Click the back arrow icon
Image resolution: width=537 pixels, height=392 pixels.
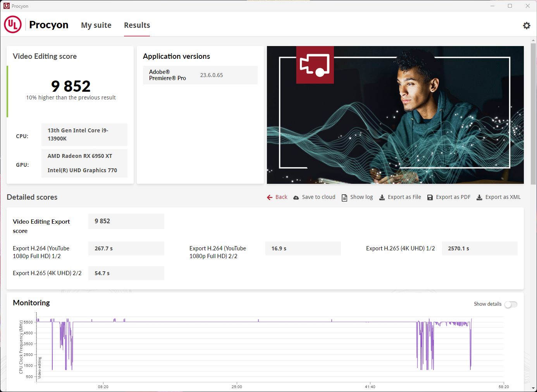point(270,197)
